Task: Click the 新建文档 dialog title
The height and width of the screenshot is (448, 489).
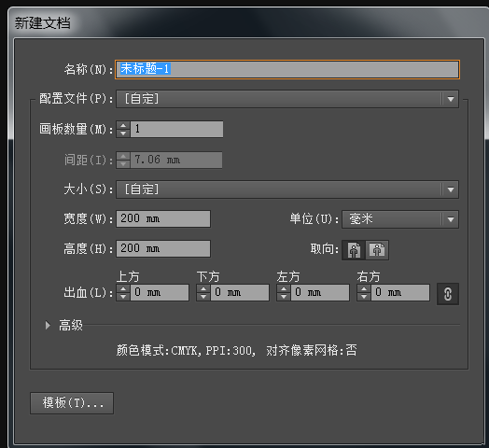Action: point(43,23)
